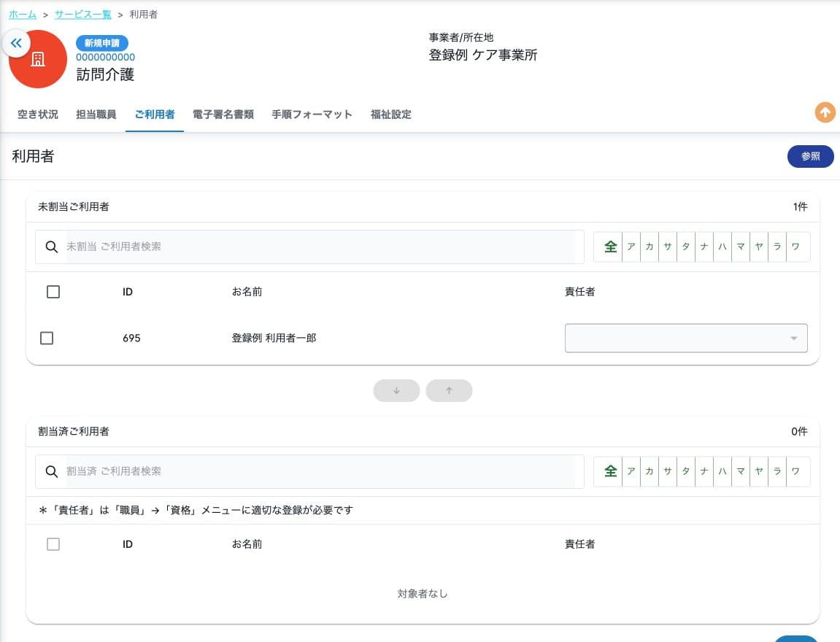Filter unassigned users by カ
The image size is (840, 642).
(650, 247)
